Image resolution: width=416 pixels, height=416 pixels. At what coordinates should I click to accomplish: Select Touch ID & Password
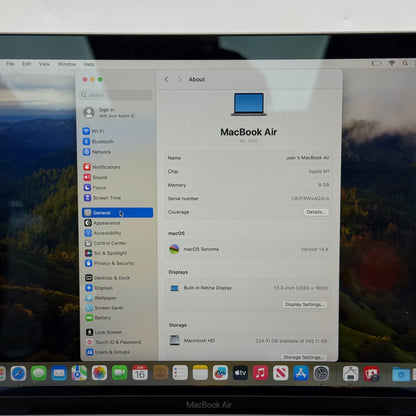pyautogui.click(x=114, y=342)
